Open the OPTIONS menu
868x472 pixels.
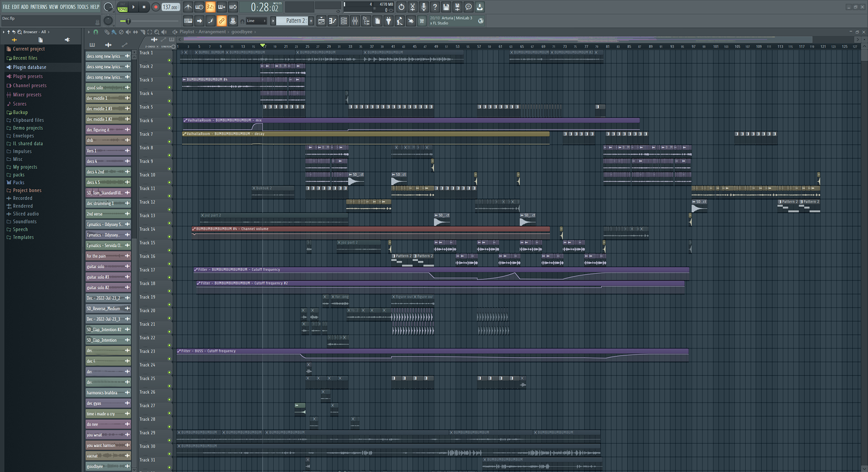click(67, 7)
